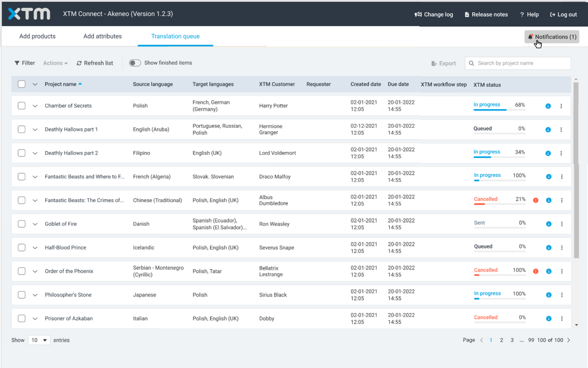Open info icon for Draco Malfoy row
Screen dimensions: 588x368
click(x=549, y=176)
